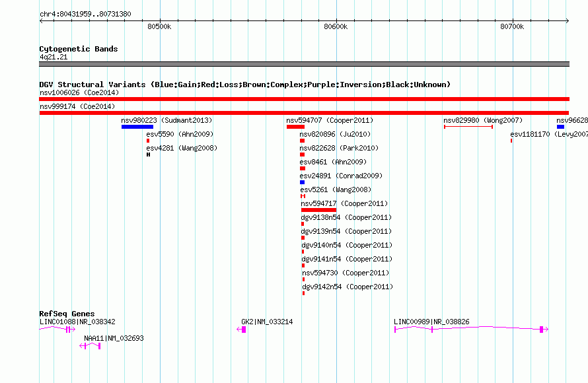Click the 80600k ruler label

coord(336,26)
